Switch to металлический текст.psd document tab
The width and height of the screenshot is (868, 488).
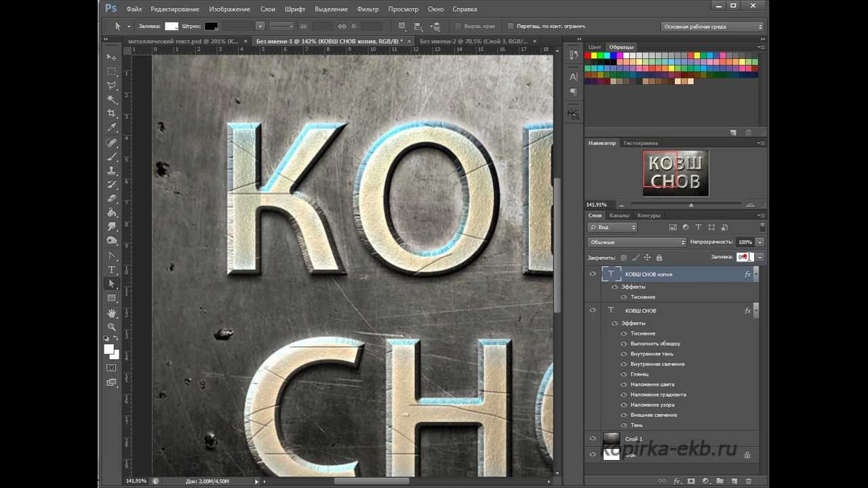pos(183,41)
